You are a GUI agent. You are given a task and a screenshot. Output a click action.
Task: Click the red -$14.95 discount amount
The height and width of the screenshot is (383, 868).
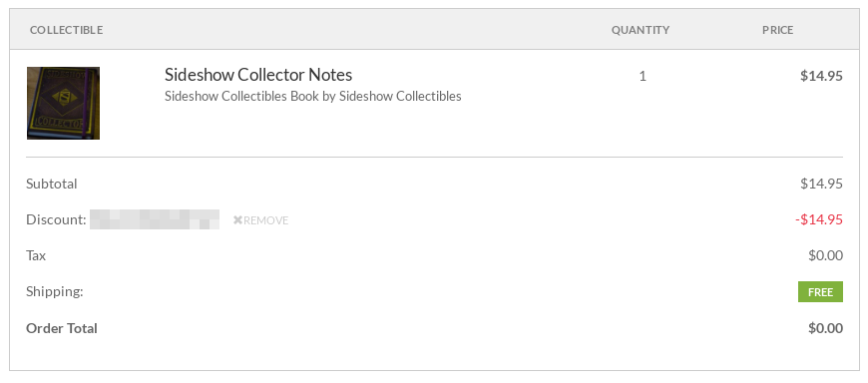point(819,219)
